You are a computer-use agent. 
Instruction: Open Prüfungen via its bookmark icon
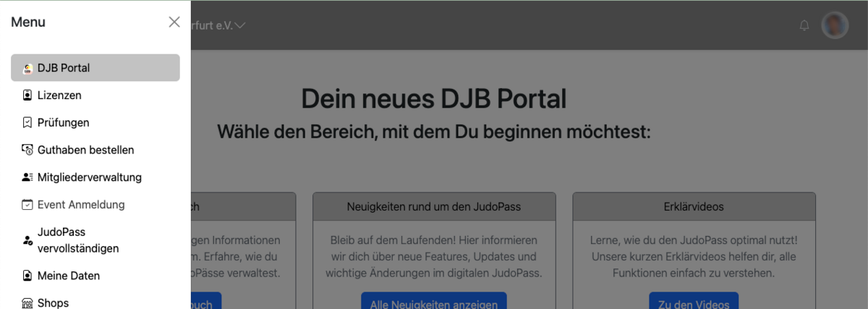27,122
